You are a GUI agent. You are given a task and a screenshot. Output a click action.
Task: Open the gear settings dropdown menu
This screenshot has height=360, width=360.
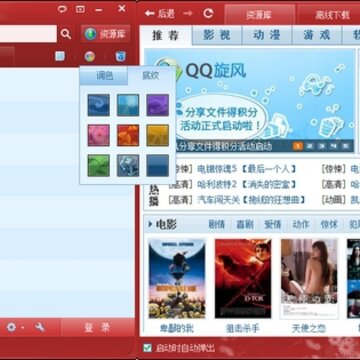15,327
